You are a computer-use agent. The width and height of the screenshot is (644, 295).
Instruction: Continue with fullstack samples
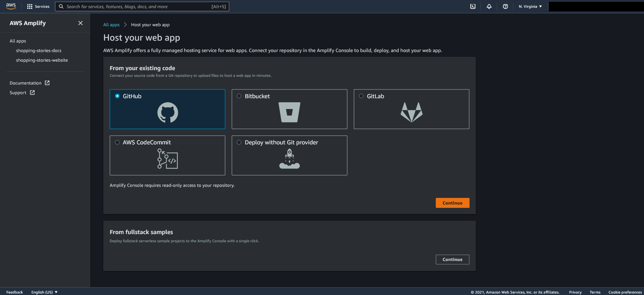tap(453, 260)
